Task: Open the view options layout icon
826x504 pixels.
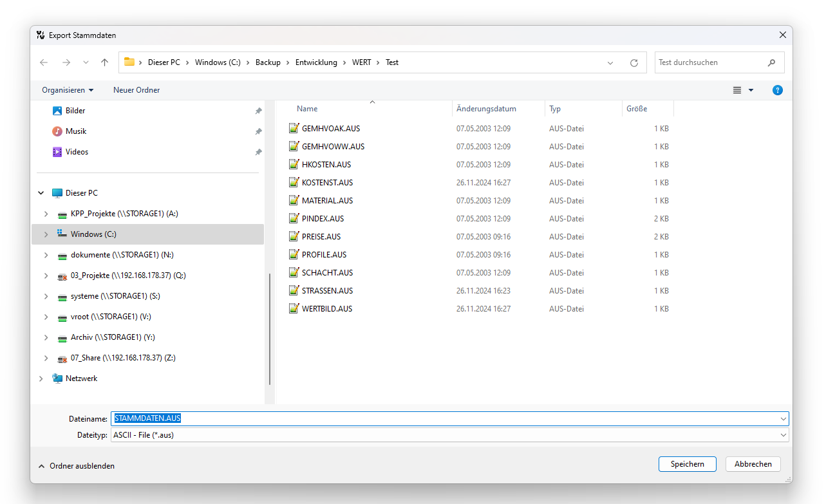Action: (737, 90)
